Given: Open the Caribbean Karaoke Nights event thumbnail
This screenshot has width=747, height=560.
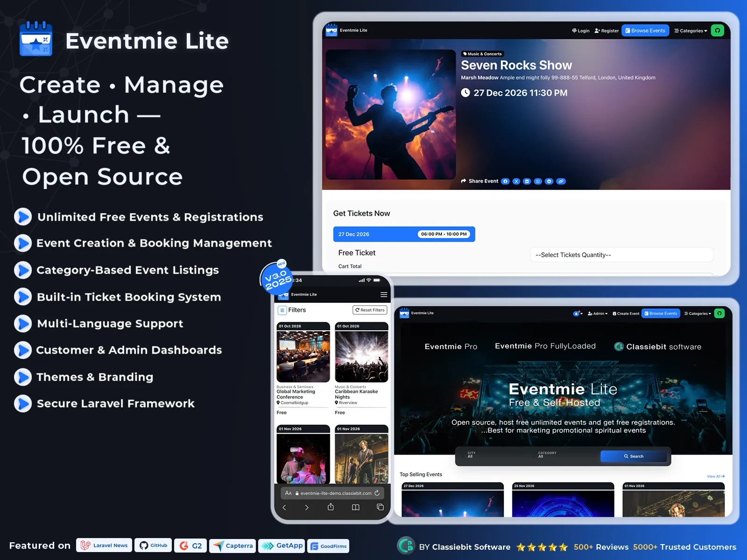Looking at the screenshot, I should [361, 357].
